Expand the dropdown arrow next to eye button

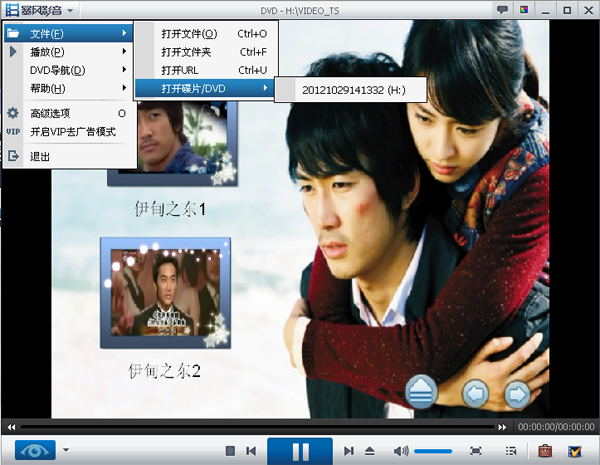(66, 450)
